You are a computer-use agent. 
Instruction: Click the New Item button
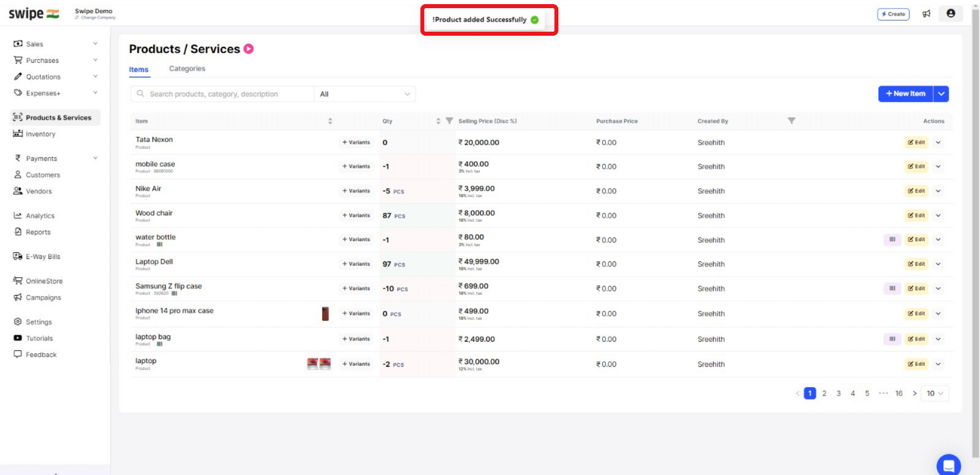pos(905,94)
